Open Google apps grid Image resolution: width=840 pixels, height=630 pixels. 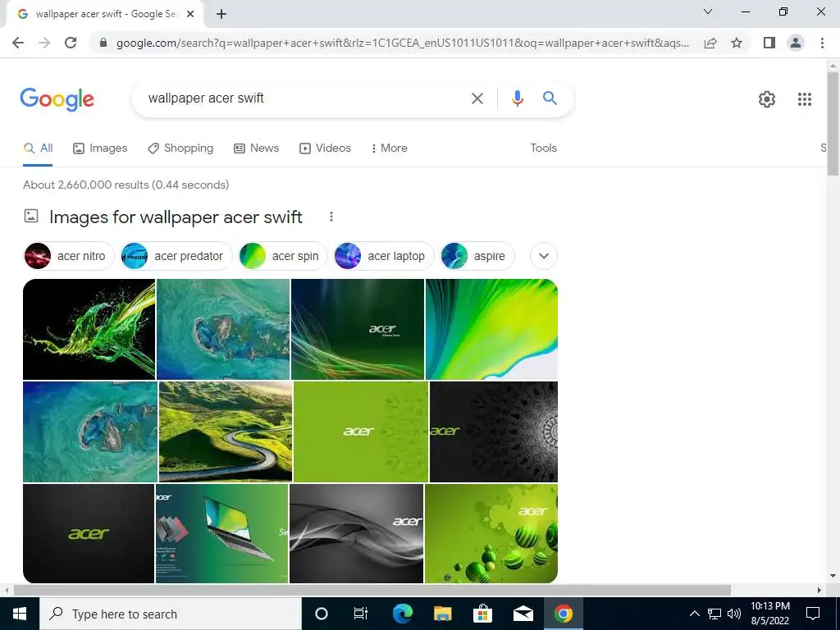pyautogui.click(x=804, y=99)
